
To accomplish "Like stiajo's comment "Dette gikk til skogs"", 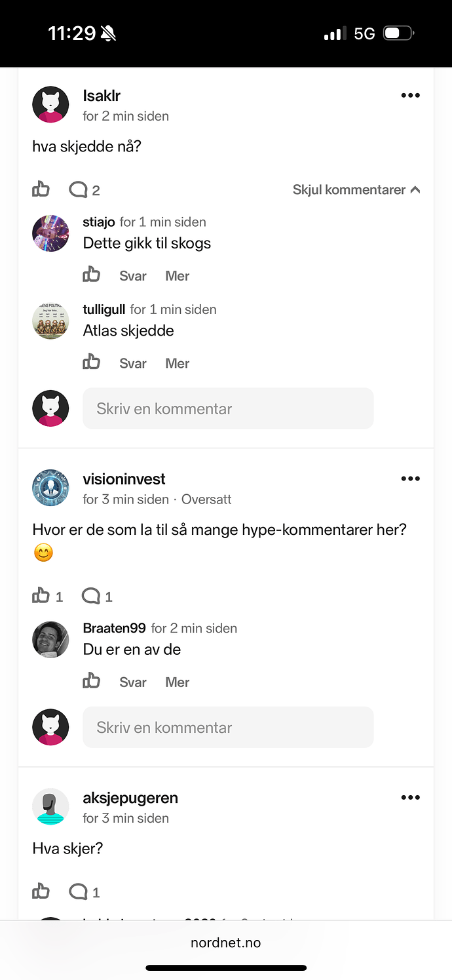I will tap(91, 275).
